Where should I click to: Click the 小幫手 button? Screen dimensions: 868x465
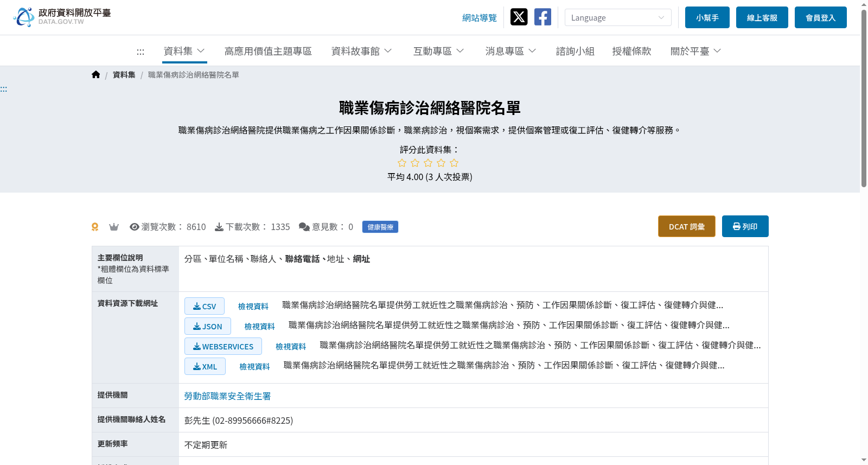tap(707, 17)
